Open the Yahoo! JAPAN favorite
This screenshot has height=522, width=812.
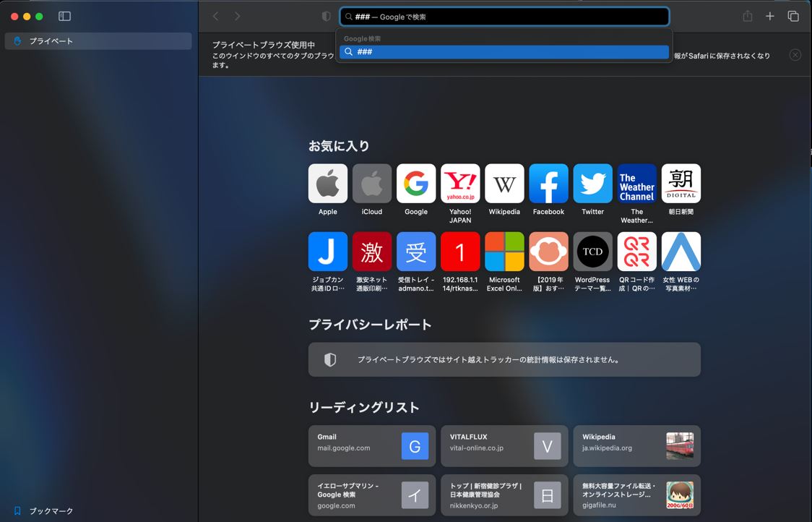(x=460, y=184)
